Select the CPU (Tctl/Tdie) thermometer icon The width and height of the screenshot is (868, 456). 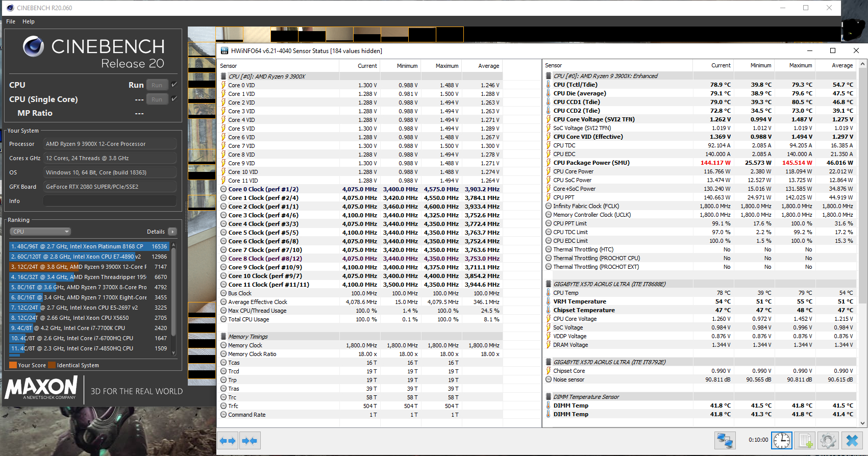click(x=549, y=85)
